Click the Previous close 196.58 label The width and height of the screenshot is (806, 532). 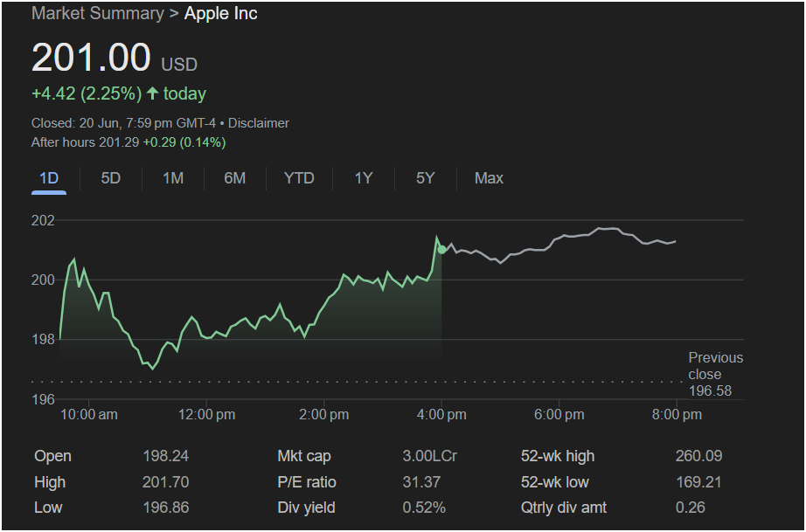716,374
